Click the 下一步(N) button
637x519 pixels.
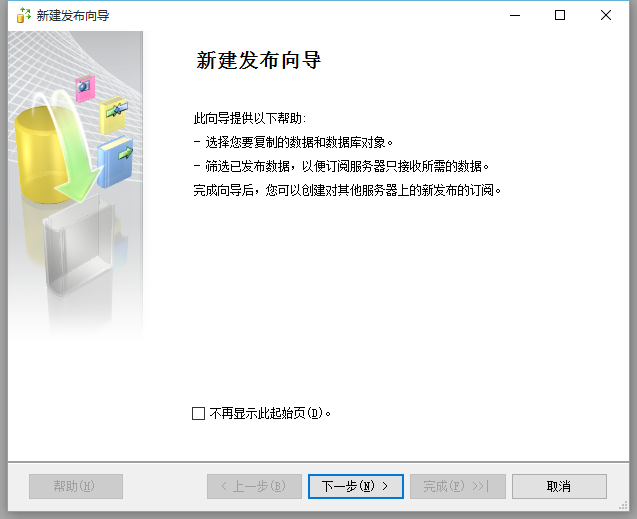[x=355, y=486]
